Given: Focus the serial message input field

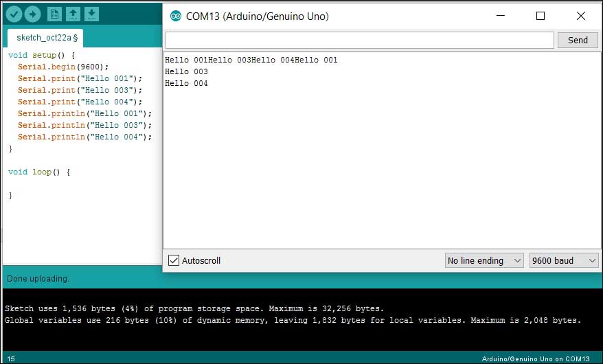Looking at the screenshot, I should (x=359, y=40).
